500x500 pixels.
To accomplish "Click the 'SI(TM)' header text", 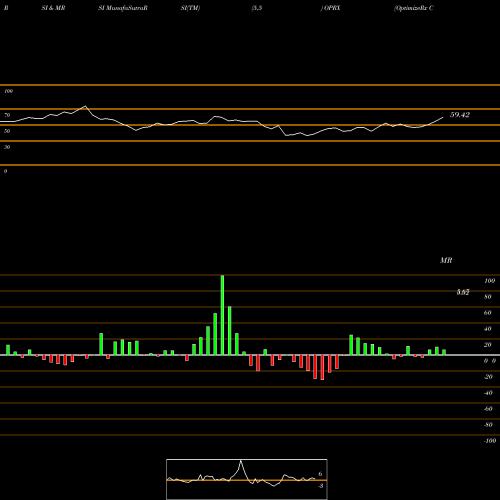I will point(190,8).
